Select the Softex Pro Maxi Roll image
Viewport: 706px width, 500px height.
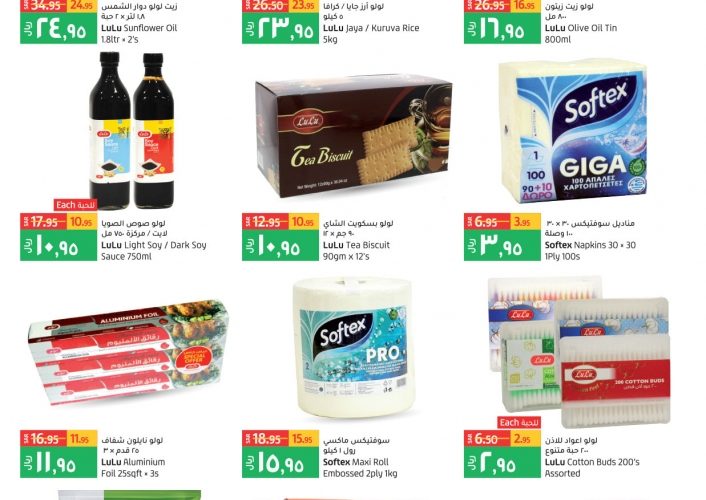[x=353, y=348]
